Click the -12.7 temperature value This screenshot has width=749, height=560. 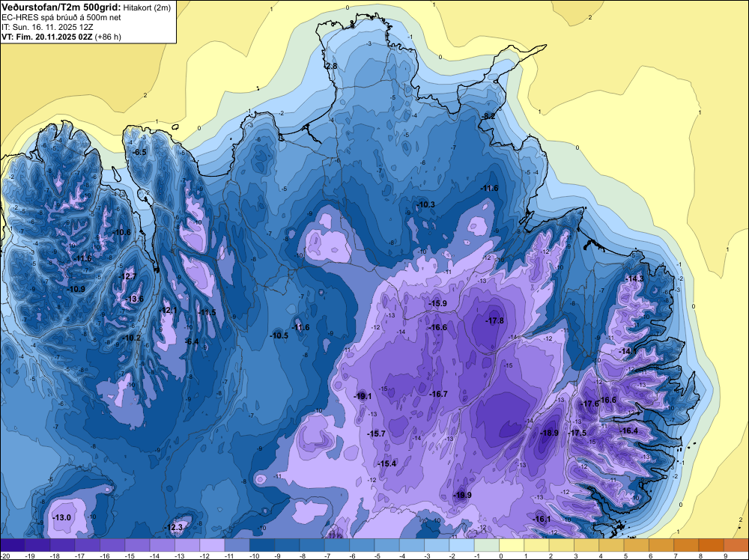(x=128, y=276)
